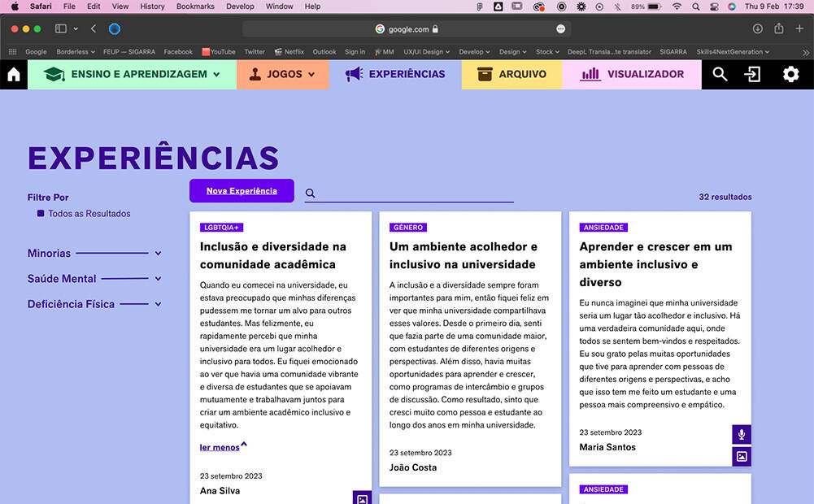Image resolution: width=814 pixels, height=504 pixels.
Task: Expand the Minorias filter section
Action: [x=158, y=254]
